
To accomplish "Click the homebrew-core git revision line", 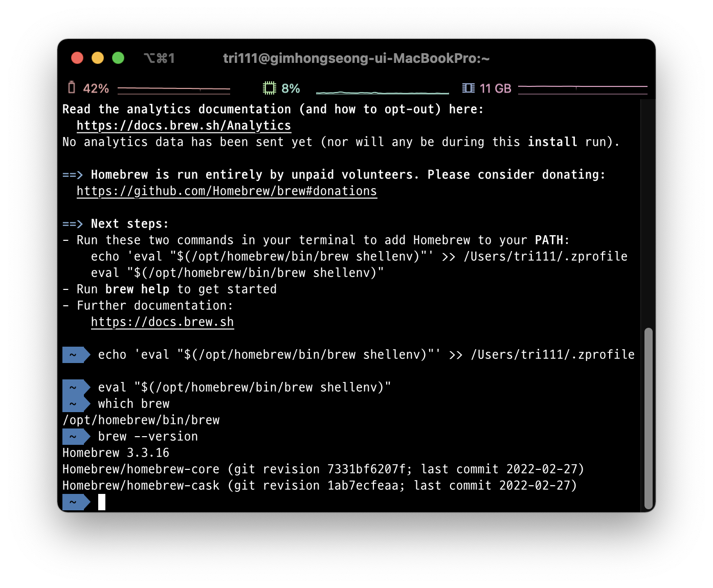I will click(x=323, y=469).
